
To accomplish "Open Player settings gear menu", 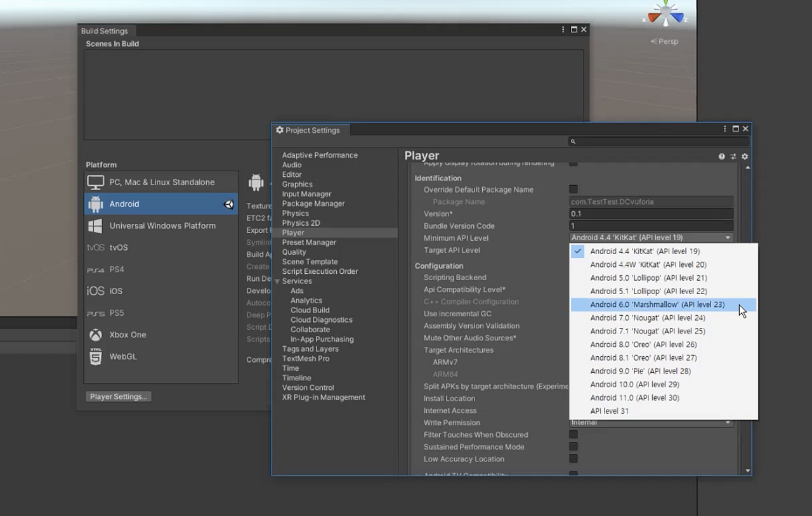I will click(745, 157).
